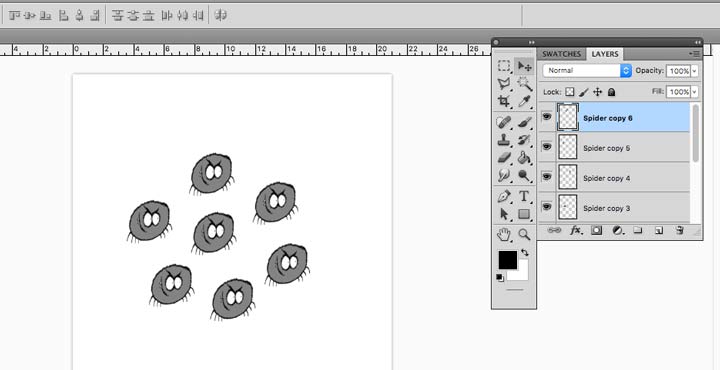
Task: Click the Opacity value field
Action: point(679,71)
